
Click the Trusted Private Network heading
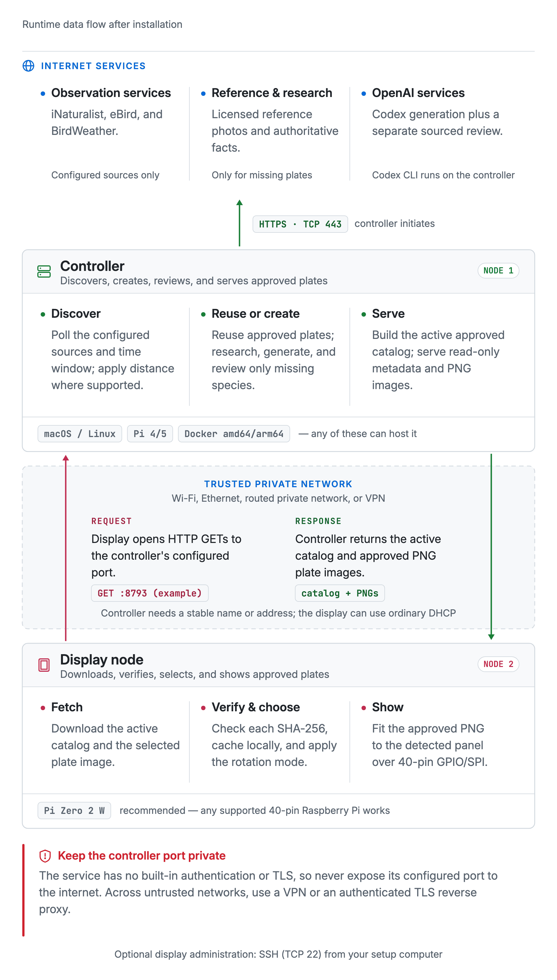click(x=278, y=484)
